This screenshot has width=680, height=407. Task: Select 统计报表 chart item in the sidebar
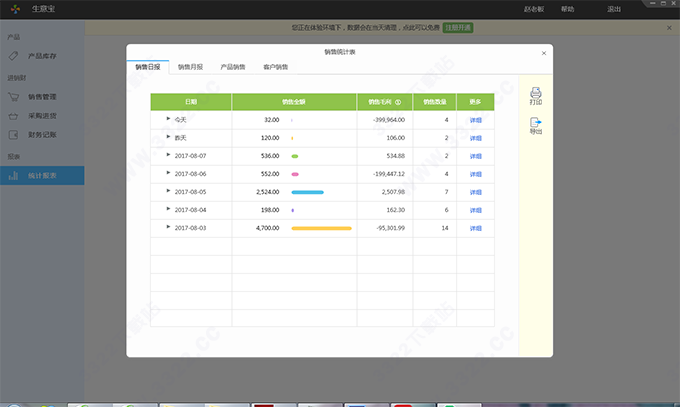(42, 175)
